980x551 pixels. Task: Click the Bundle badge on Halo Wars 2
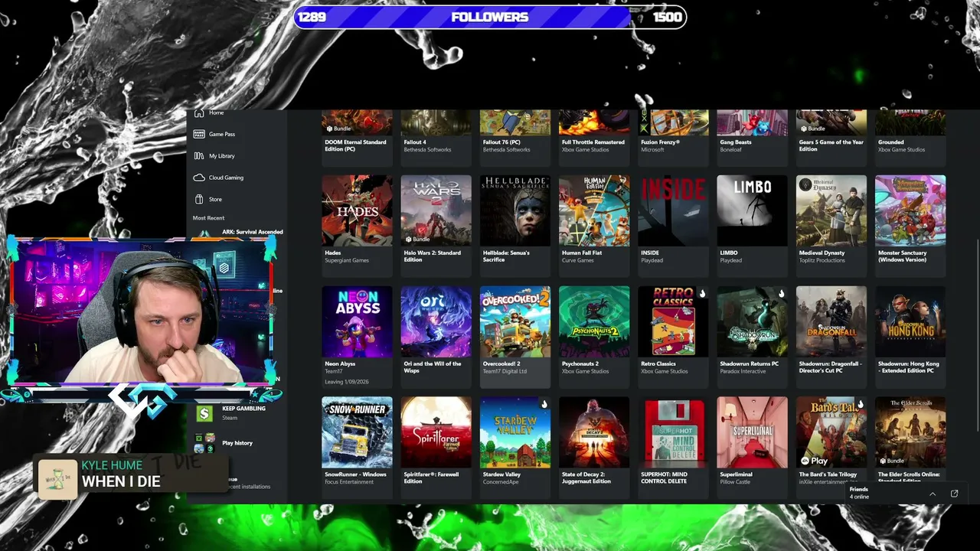(417, 239)
